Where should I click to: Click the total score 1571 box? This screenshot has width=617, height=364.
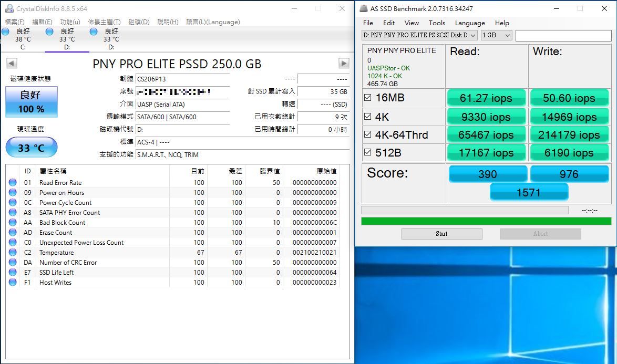coord(529,192)
